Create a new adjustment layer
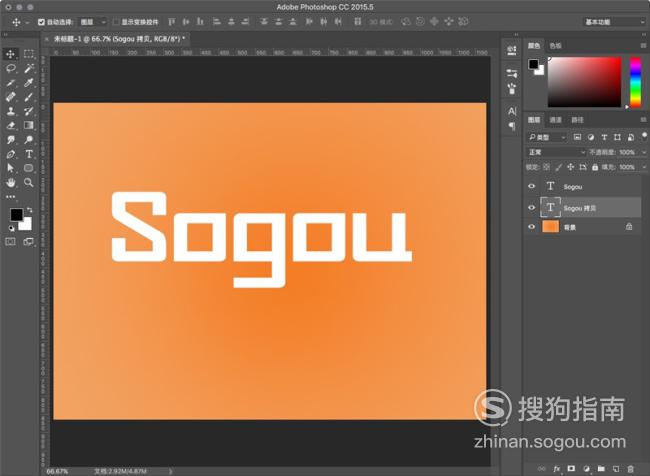This screenshot has height=476, width=650. point(586,469)
